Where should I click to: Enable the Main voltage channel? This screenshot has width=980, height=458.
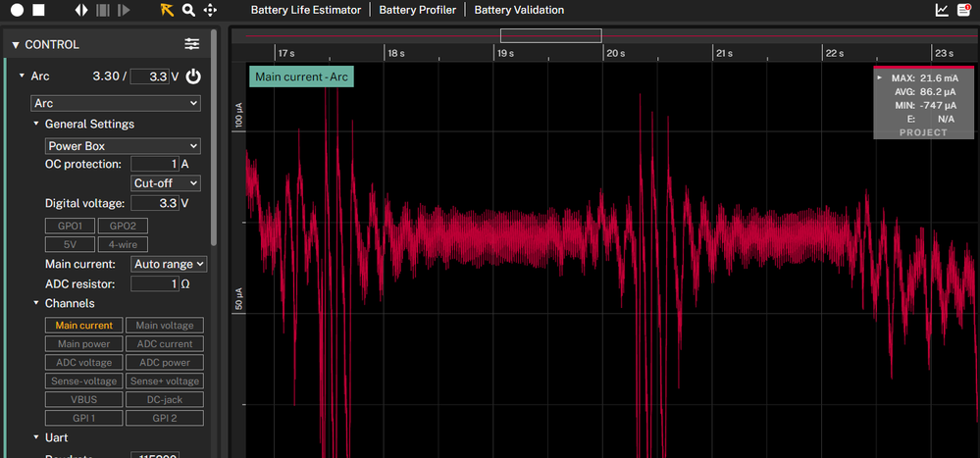click(x=165, y=325)
